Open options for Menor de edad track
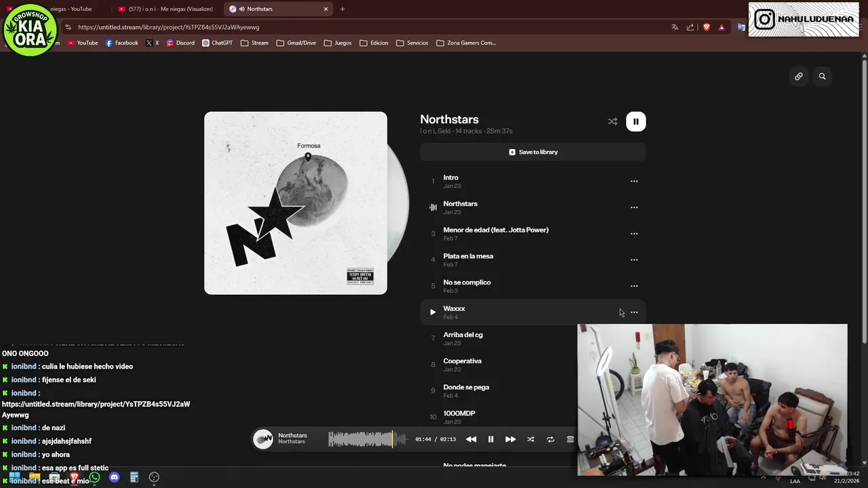The image size is (868, 488). point(634,234)
